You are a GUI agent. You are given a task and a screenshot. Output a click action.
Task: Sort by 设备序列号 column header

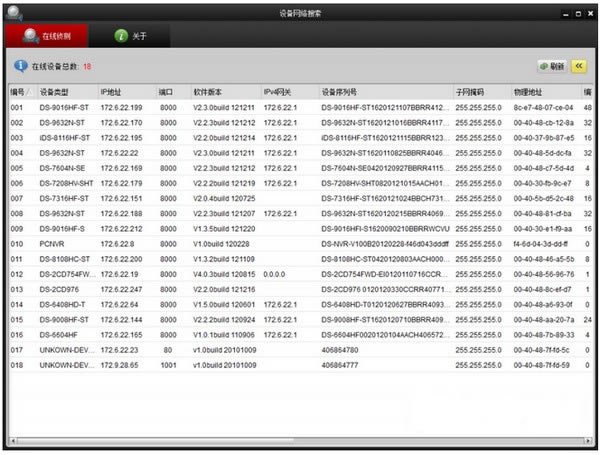pos(386,92)
